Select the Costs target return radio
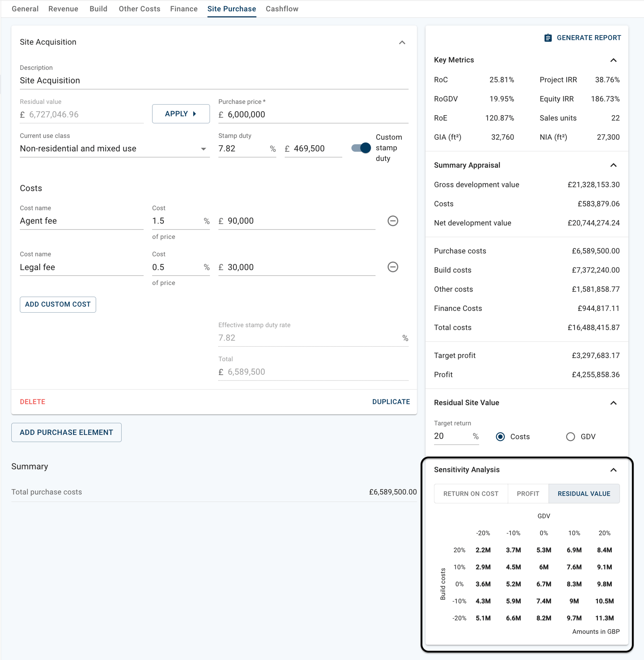The width and height of the screenshot is (644, 660). [x=500, y=437]
